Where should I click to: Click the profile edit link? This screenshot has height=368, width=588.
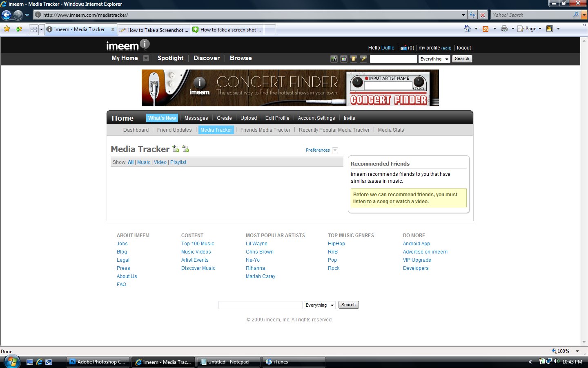click(446, 48)
